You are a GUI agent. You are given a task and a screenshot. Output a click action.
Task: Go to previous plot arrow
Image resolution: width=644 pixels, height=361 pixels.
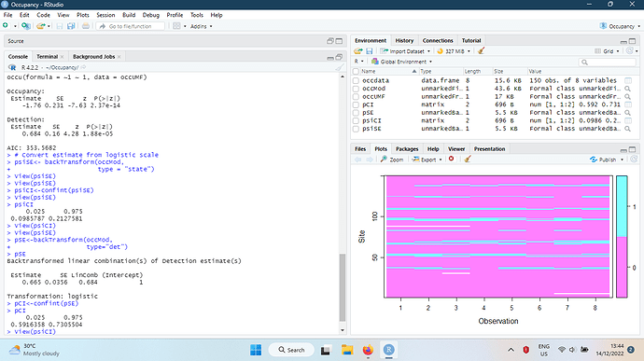coord(358,160)
